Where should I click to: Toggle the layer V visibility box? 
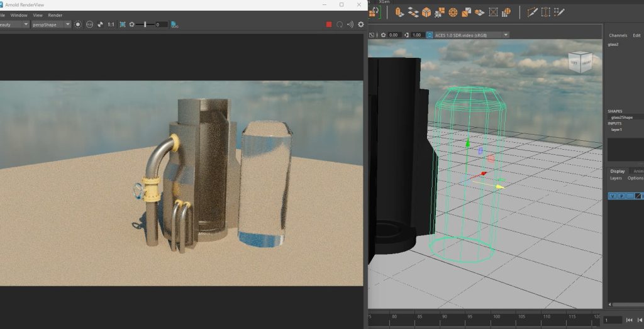coord(613,196)
